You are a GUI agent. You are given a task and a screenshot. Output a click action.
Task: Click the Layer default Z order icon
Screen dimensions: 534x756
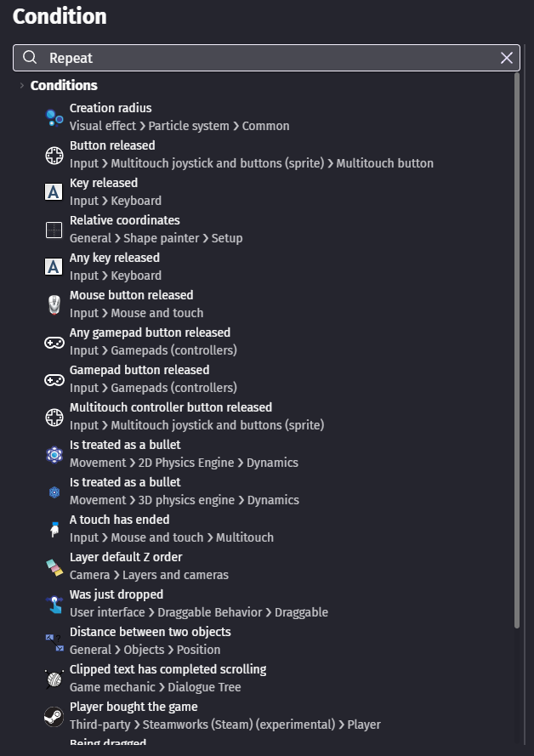point(54,566)
